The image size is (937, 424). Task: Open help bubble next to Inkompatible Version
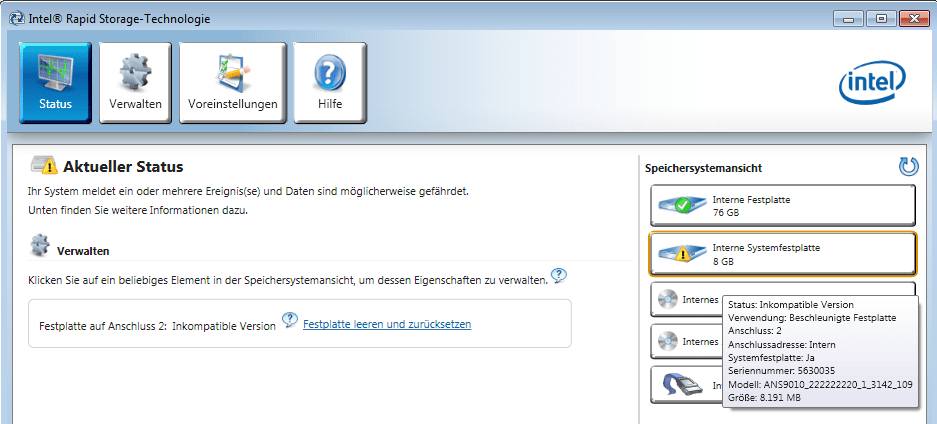point(290,320)
